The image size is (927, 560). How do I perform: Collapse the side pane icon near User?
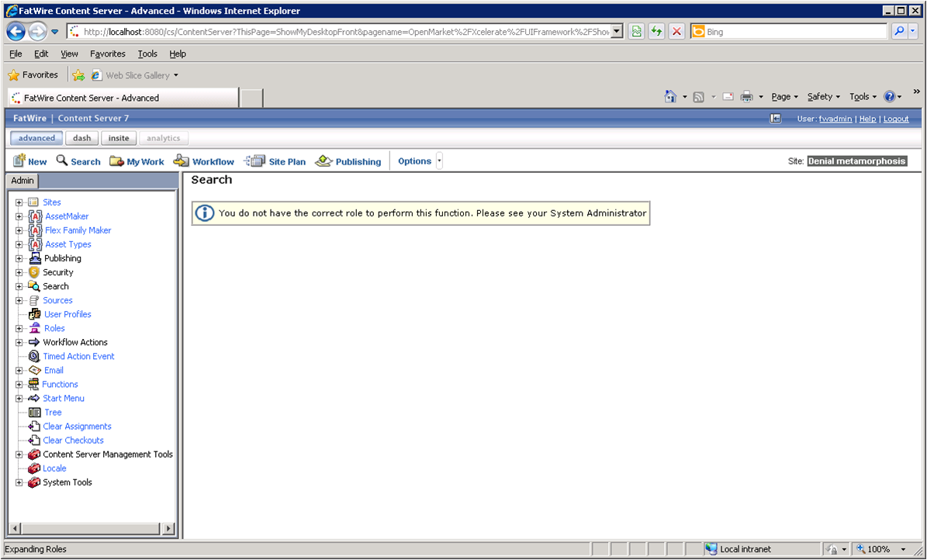click(776, 118)
